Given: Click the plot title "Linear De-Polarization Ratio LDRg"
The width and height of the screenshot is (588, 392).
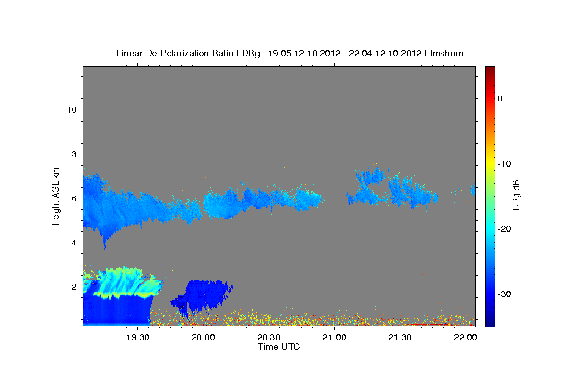Looking at the screenshot, I should point(188,53).
